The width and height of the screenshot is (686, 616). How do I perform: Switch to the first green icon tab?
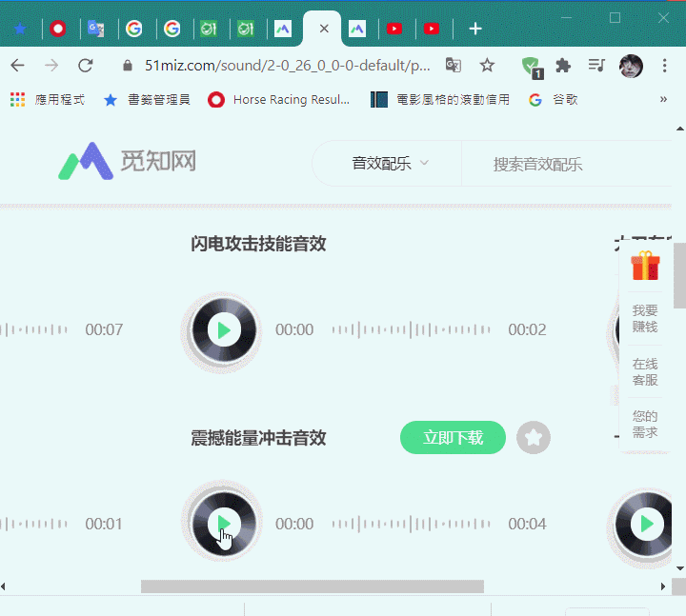point(209,29)
